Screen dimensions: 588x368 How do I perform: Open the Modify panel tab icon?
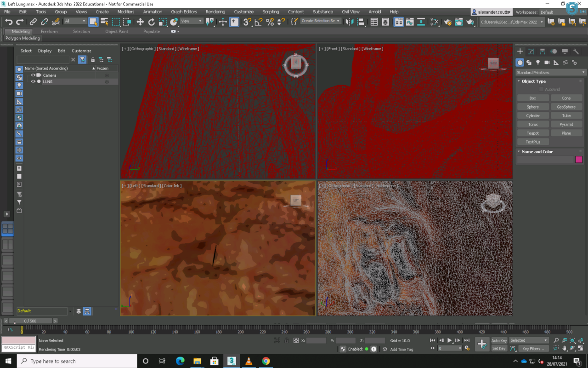click(x=531, y=52)
